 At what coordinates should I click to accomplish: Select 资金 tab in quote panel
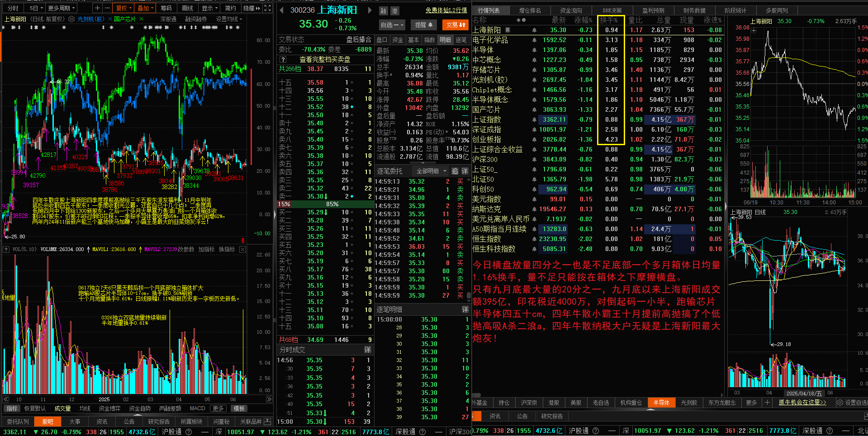pos(398,40)
